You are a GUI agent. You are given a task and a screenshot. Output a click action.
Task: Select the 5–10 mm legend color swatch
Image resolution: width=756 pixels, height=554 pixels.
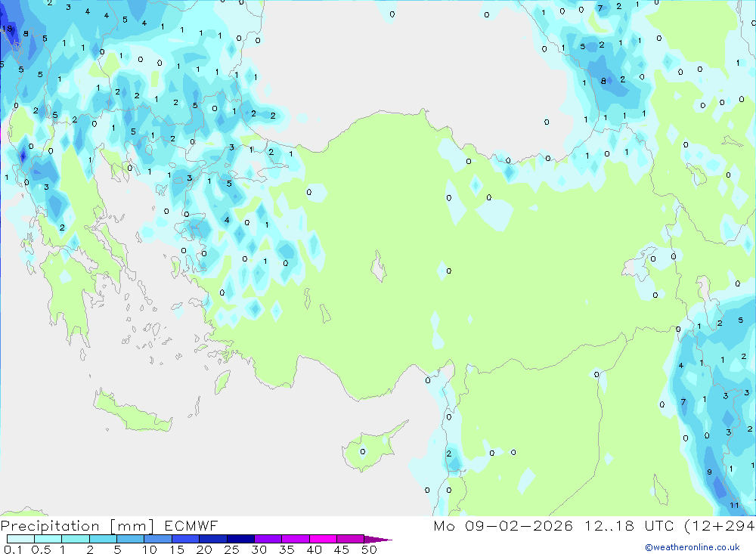pyautogui.click(x=130, y=539)
